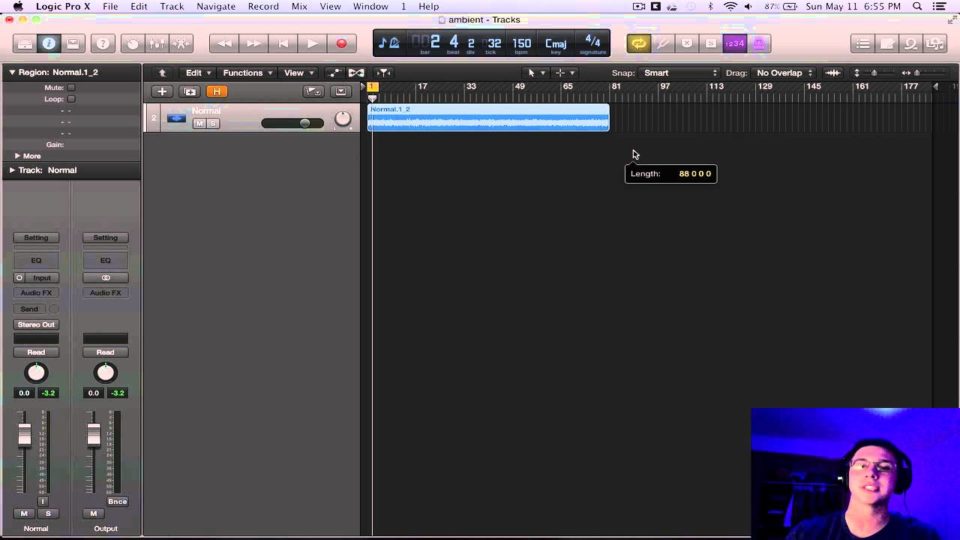Open the Editors scissors icon
Screen dimensions: 960x540
[181, 43]
